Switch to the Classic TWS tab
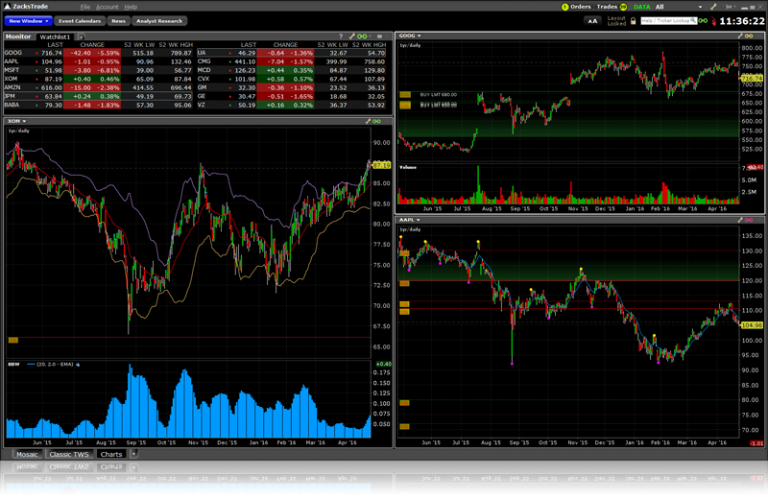 click(69, 454)
